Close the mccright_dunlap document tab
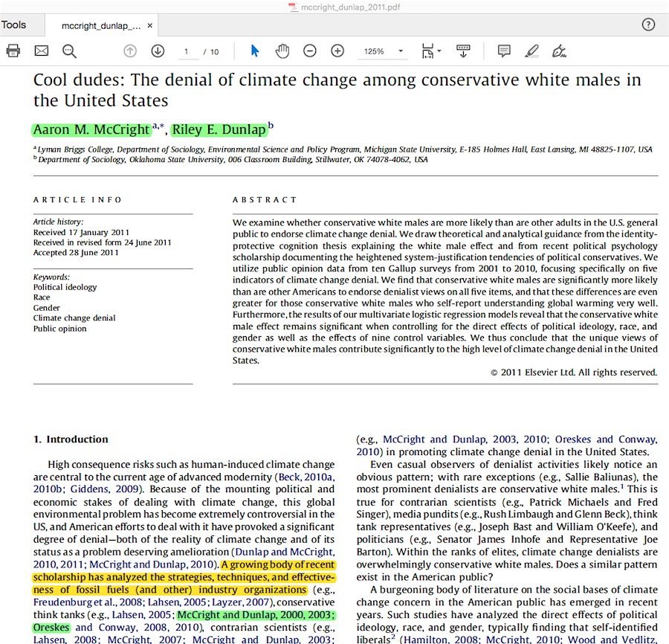Viewport: 669px width, 644px height. 149,26
